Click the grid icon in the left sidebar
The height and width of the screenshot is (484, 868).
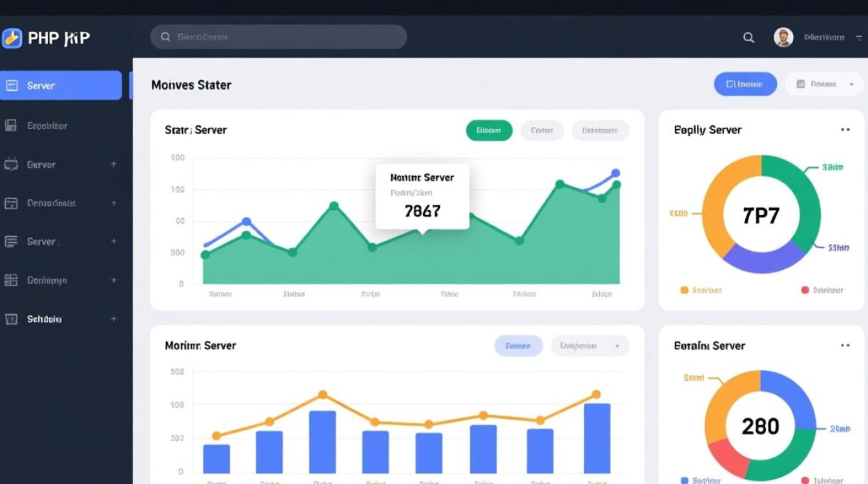click(11, 280)
